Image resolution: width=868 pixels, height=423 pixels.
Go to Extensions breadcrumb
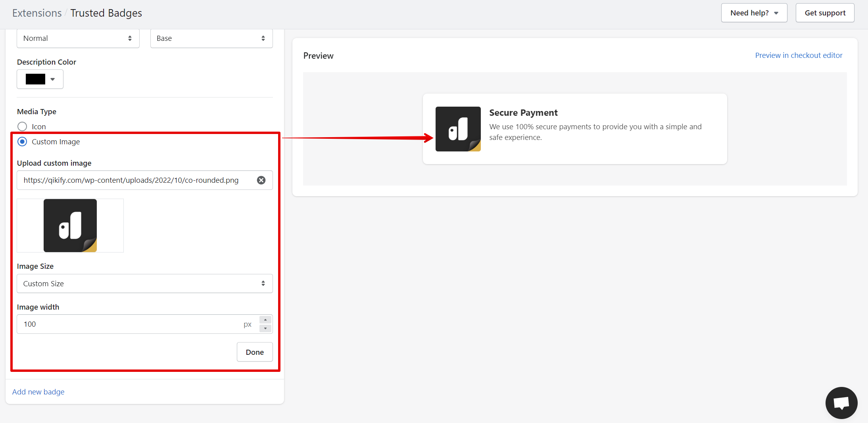pyautogui.click(x=37, y=13)
